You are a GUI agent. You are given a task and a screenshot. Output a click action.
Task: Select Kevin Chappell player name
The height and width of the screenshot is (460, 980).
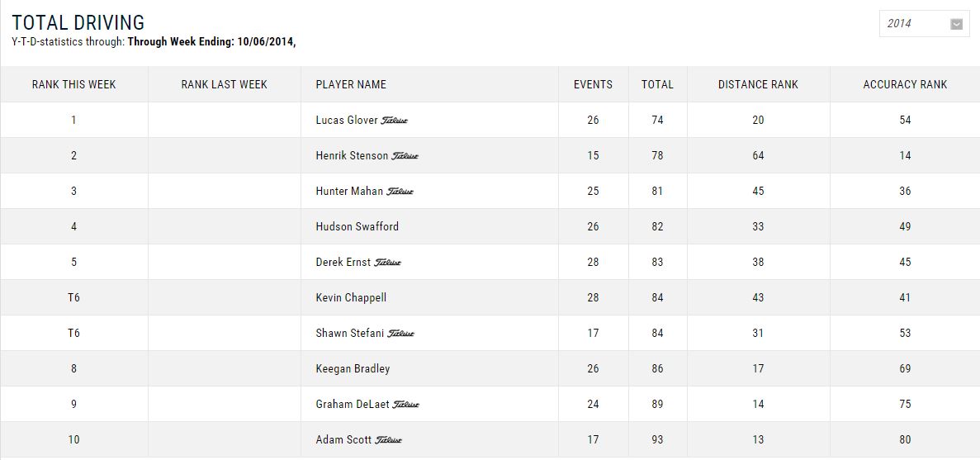[x=351, y=297]
